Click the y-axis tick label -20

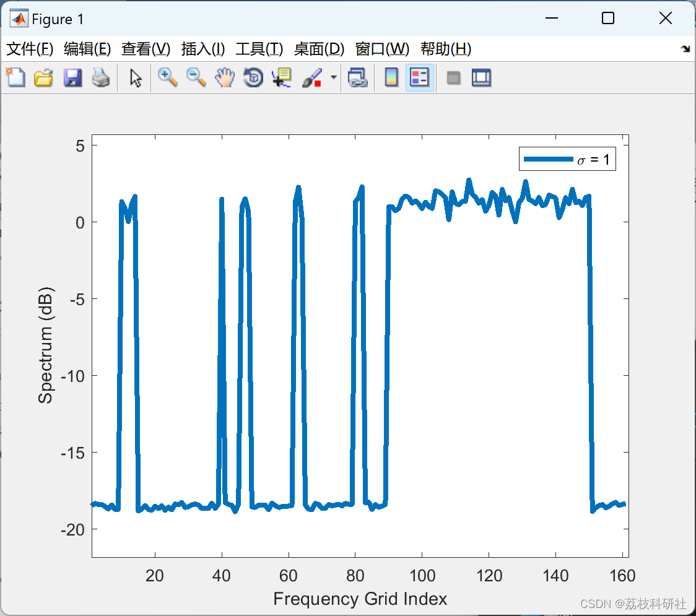(x=73, y=529)
